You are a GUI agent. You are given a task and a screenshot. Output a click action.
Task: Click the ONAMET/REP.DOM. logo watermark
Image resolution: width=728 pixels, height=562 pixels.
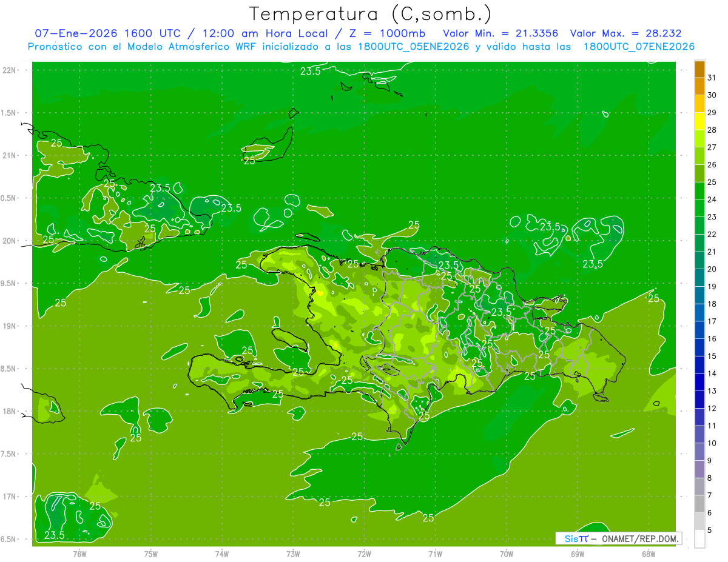coord(618,538)
